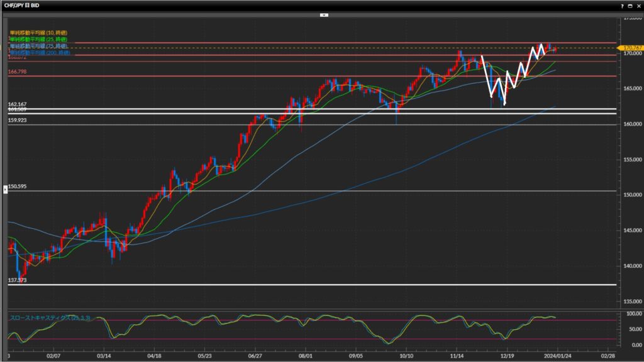
Task: Select the 10-period moving average label
Action: [x=38, y=32]
